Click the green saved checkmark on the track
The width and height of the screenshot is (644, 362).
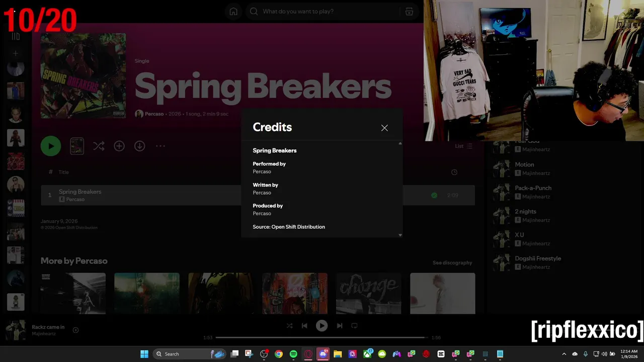point(434,195)
